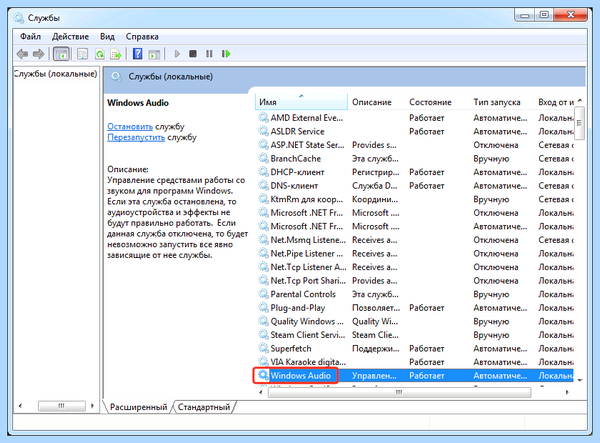
Task: Click the gear icon of Parental Controls
Action: (x=263, y=294)
